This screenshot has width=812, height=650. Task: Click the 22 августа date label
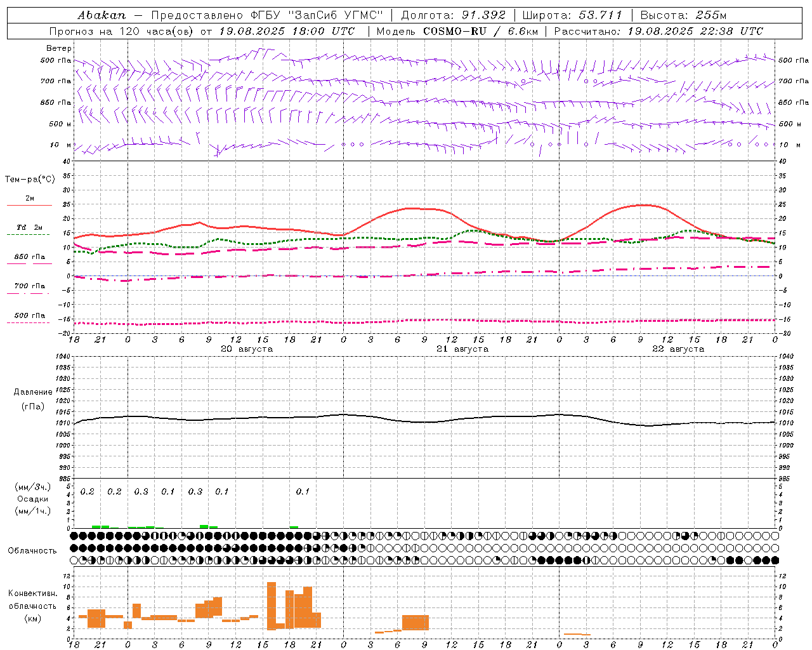(678, 349)
